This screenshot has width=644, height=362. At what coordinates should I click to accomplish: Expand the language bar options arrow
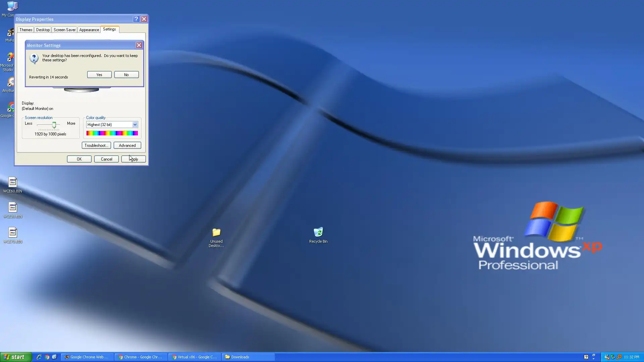point(593,359)
